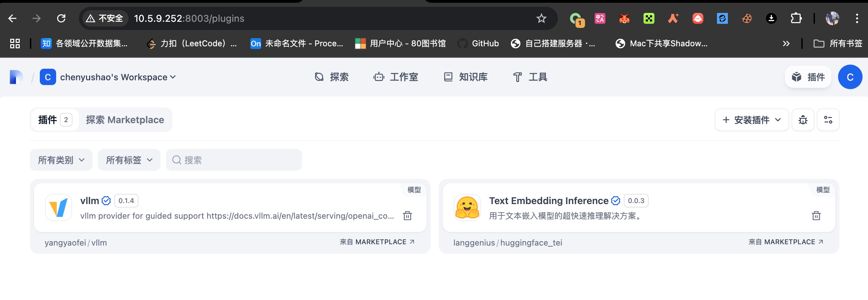Open huggingface_tei 来自 MARKETPLACE link
Image resolution: width=868 pixels, height=300 pixels.
click(x=786, y=242)
